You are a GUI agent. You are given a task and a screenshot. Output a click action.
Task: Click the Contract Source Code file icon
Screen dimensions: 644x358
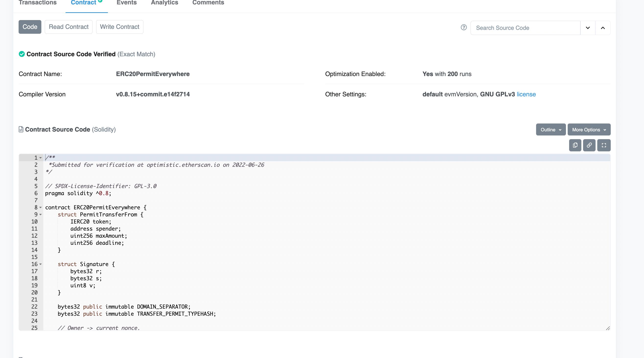[21, 129]
